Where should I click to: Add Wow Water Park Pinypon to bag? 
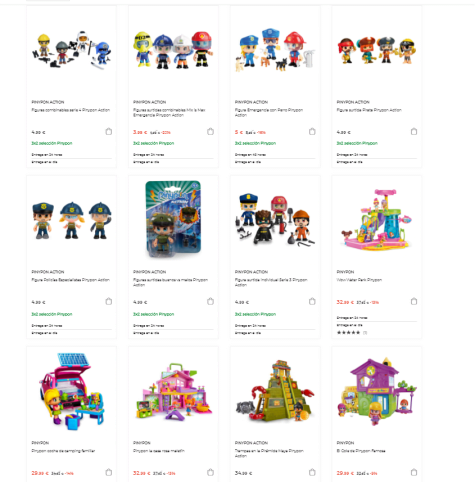pyautogui.click(x=414, y=301)
